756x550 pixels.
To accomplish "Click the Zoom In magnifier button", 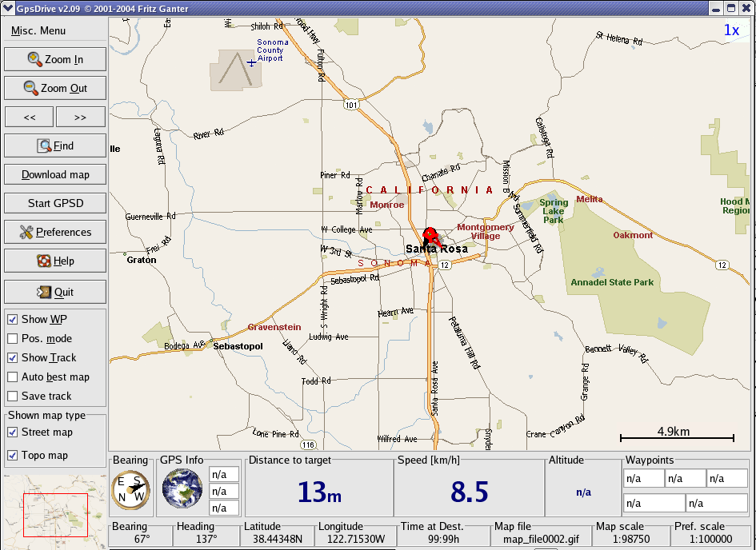I will 55,59.
